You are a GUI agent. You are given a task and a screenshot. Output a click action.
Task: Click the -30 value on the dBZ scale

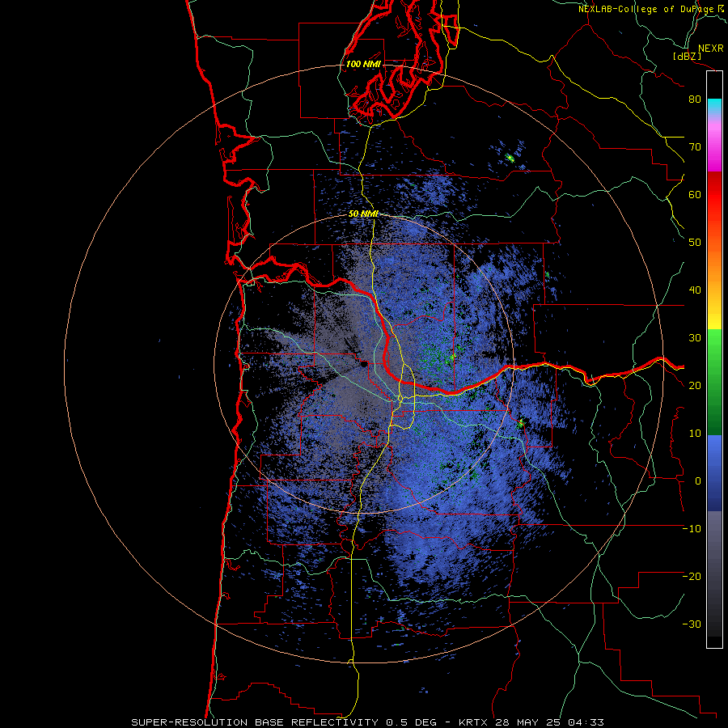tap(692, 624)
